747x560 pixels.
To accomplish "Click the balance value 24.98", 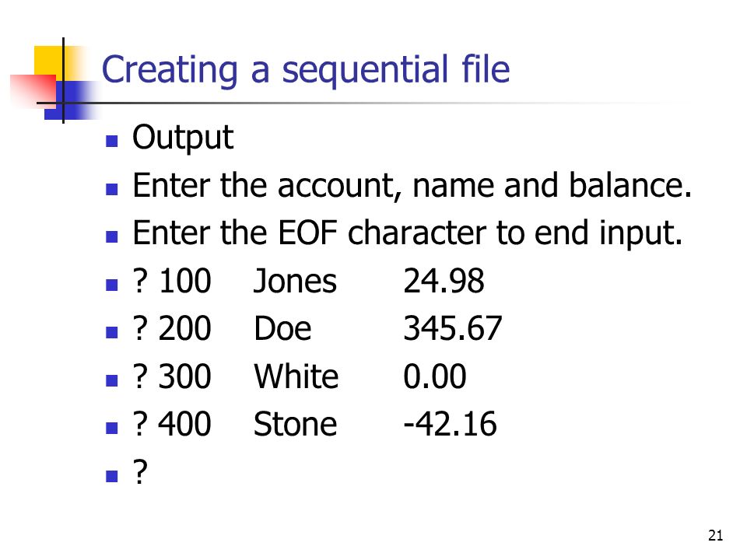I will (444, 281).
